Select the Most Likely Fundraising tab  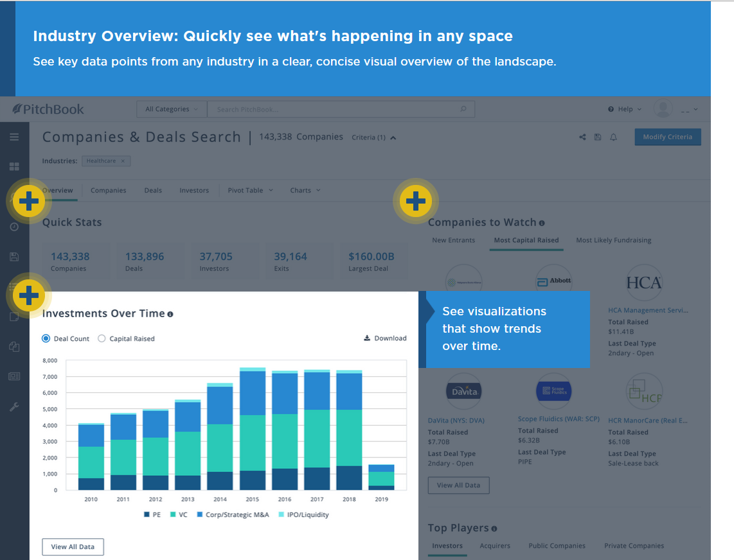pos(614,240)
